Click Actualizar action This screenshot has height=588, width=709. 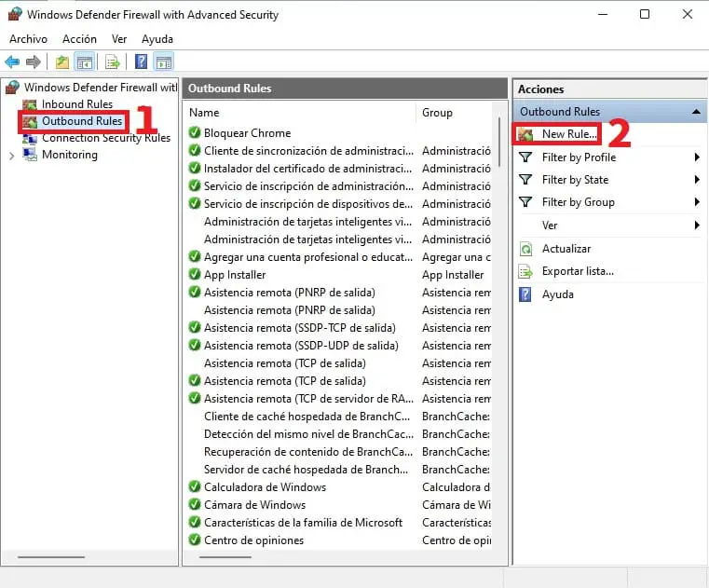[566, 249]
